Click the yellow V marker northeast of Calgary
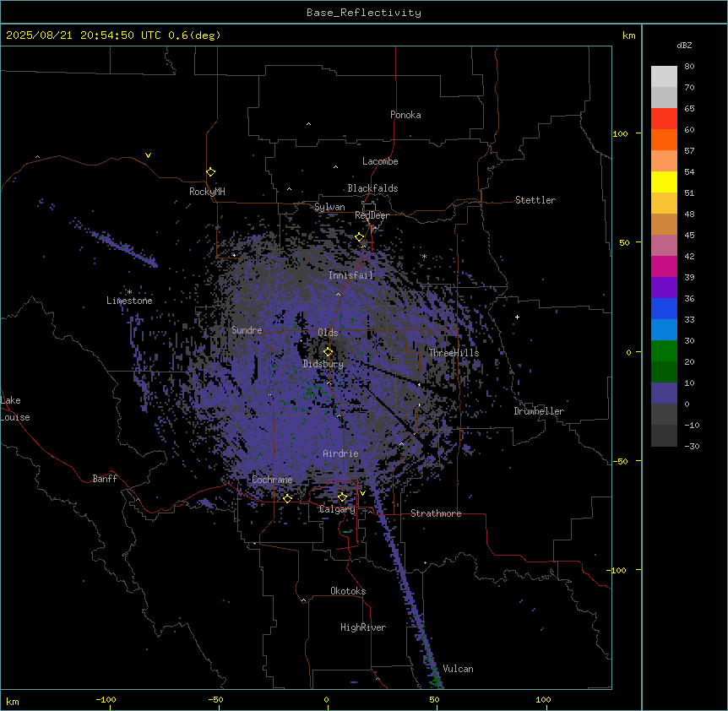Image resolution: width=728 pixels, height=711 pixels. click(362, 493)
